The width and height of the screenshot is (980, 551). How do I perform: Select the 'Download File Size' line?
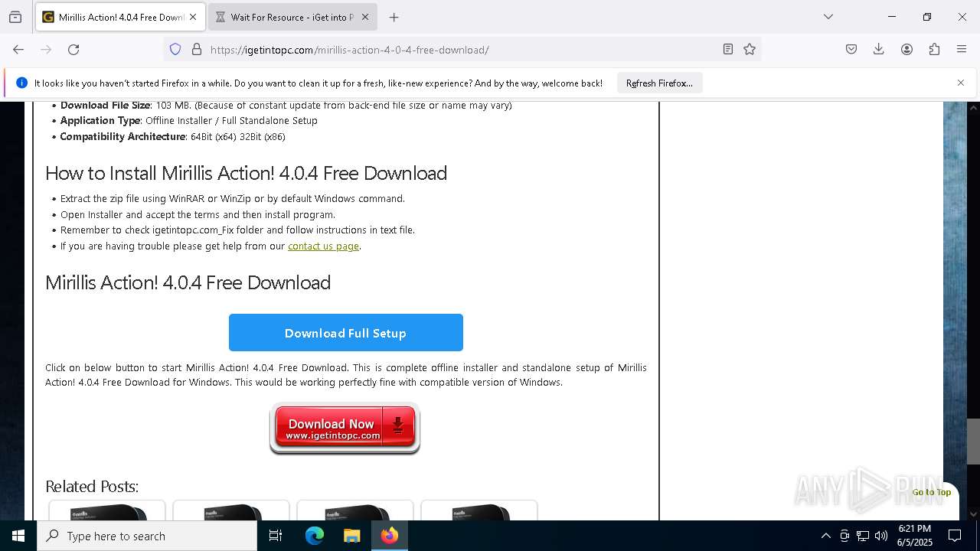tap(286, 105)
